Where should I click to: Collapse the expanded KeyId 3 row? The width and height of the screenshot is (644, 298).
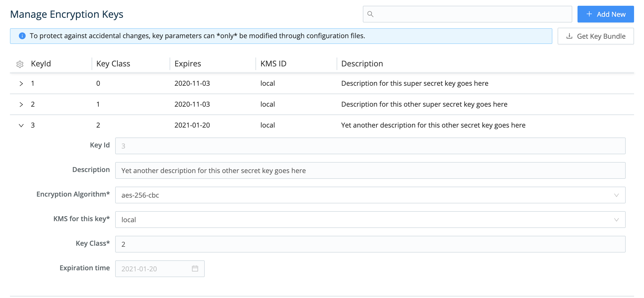pos(21,125)
